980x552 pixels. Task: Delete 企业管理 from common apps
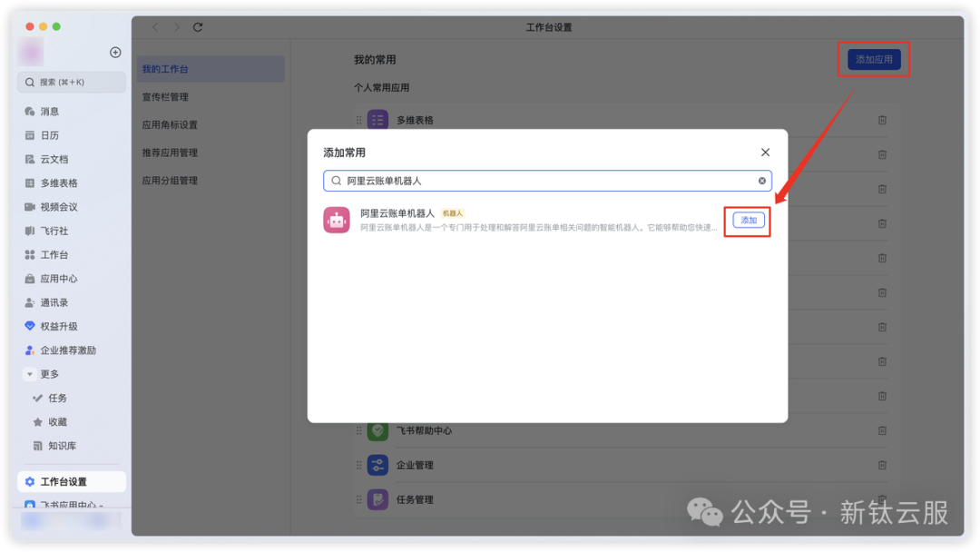point(882,465)
